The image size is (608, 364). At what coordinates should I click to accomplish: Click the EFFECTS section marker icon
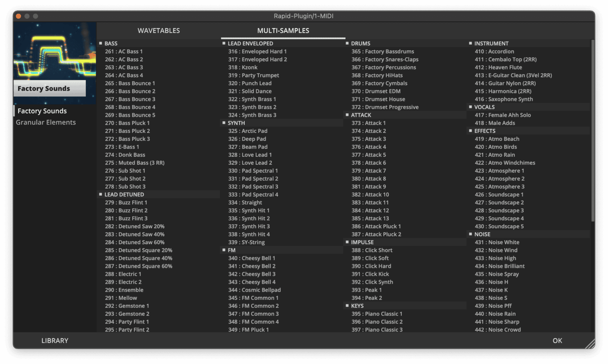pos(471,131)
